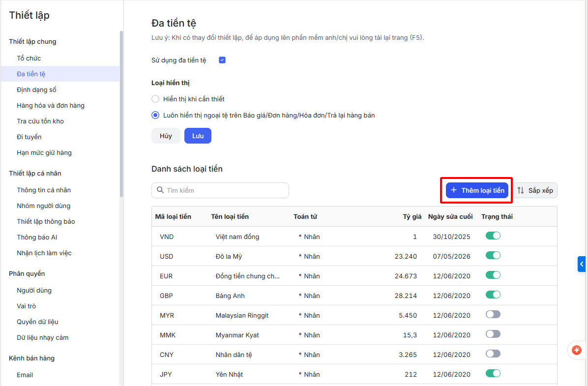The height and width of the screenshot is (386, 588).
Task: Disable the JPY currency status switch
Action: tap(493, 373)
